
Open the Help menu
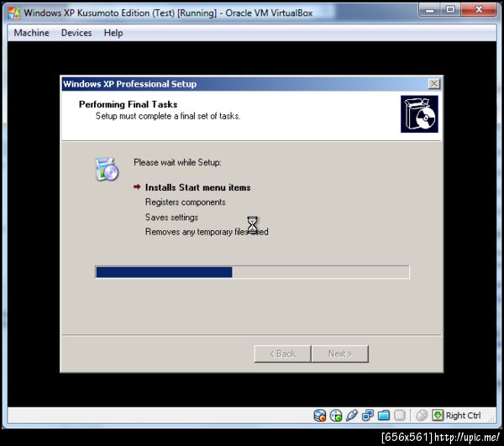coord(113,33)
